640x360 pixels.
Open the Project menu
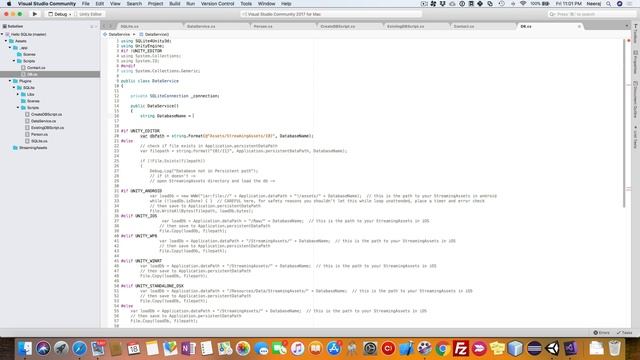click(x=155, y=4)
